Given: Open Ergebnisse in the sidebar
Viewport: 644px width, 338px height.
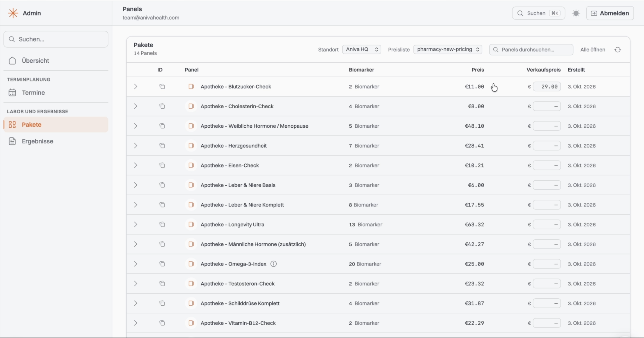Looking at the screenshot, I should coord(56,141).
